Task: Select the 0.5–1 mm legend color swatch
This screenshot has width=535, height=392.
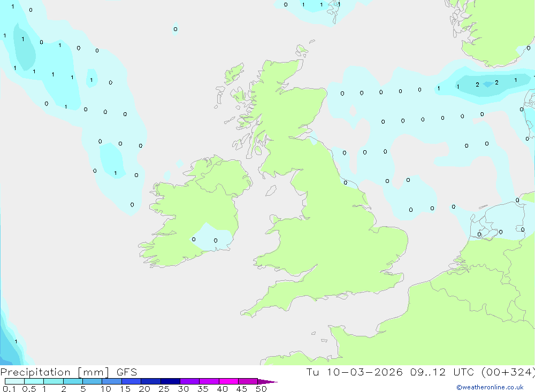Action: (34, 381)
